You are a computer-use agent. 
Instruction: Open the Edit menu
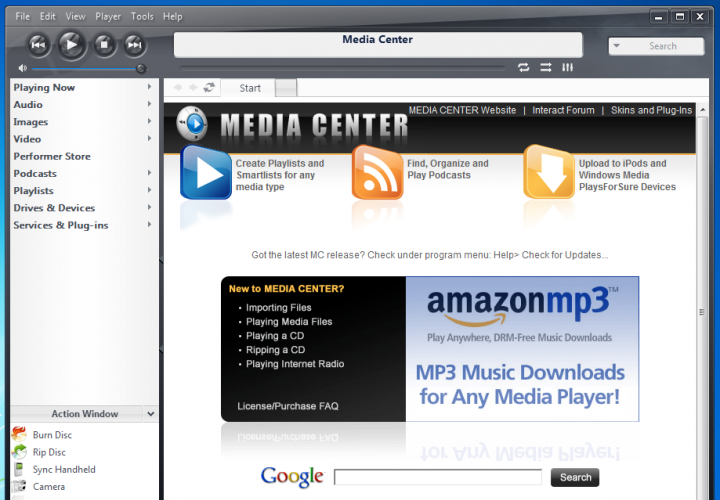[x=47, y=17]
